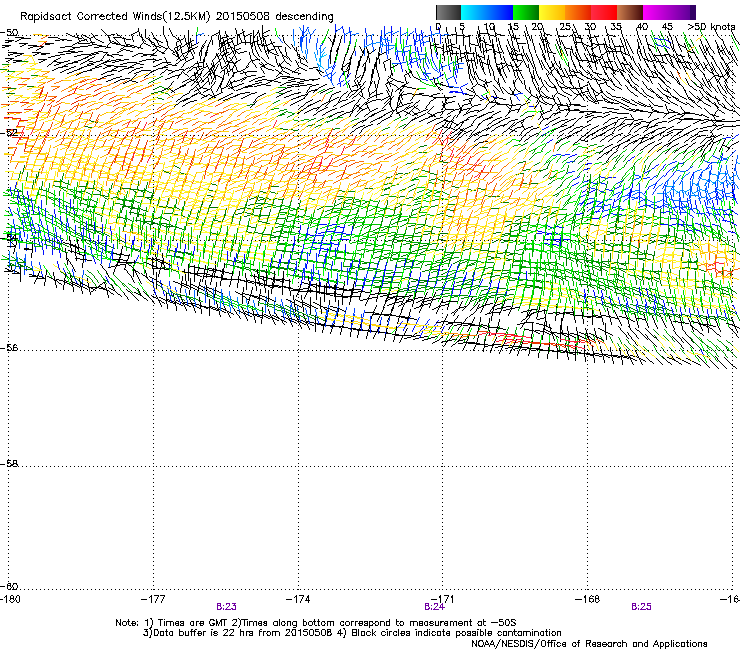Click the NOAA/NESDIS credit text

[x=589, y=644]
